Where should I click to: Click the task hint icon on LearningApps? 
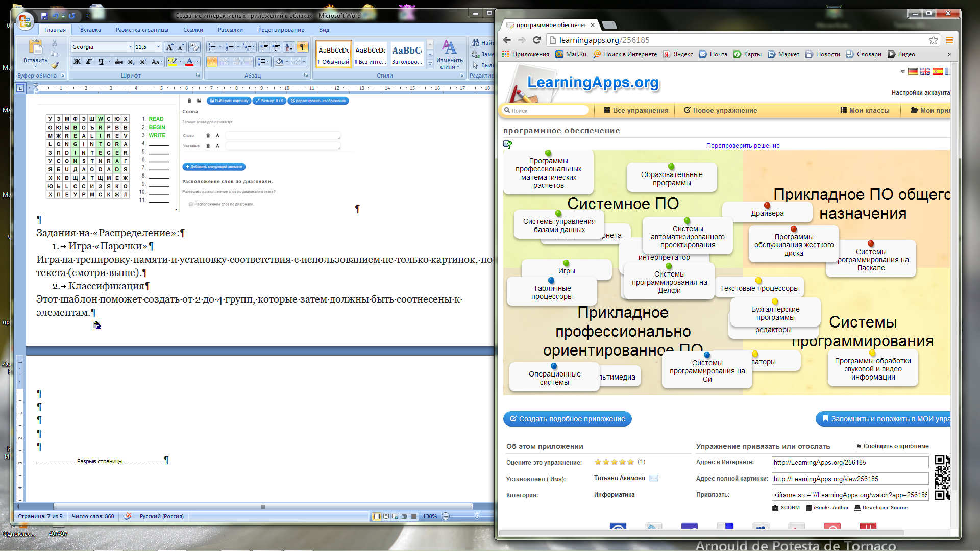(508, 145)
